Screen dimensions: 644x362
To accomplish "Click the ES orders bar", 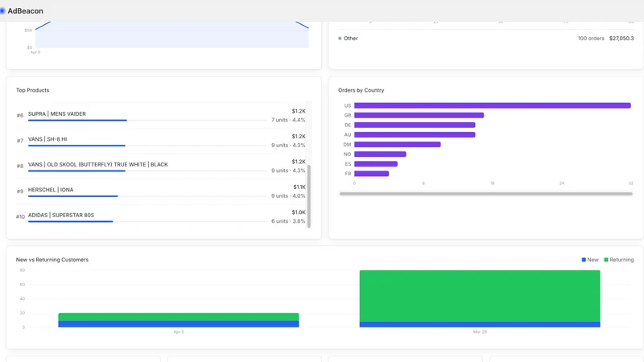I will point(376,164).
